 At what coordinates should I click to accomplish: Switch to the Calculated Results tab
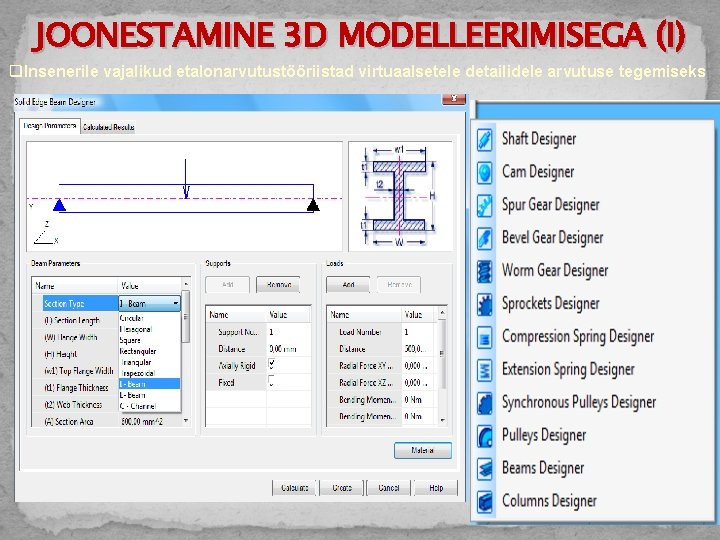click(x=108, y=127)
